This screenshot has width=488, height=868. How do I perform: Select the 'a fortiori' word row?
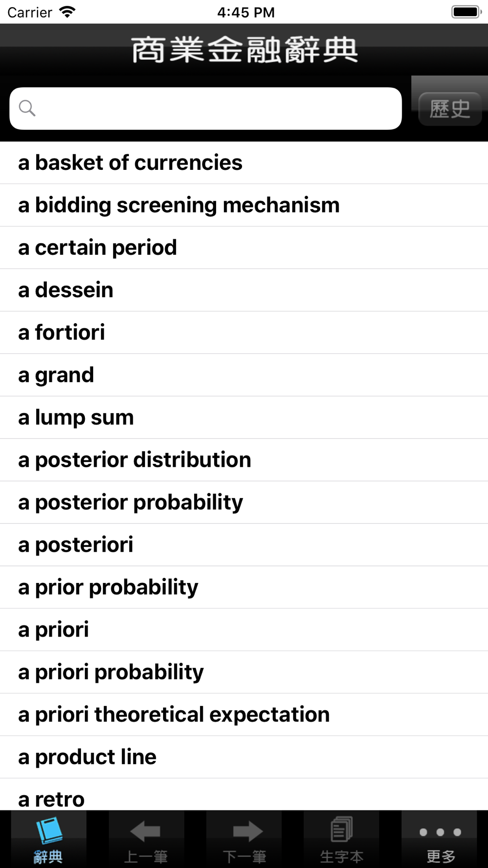coord(244,332)
